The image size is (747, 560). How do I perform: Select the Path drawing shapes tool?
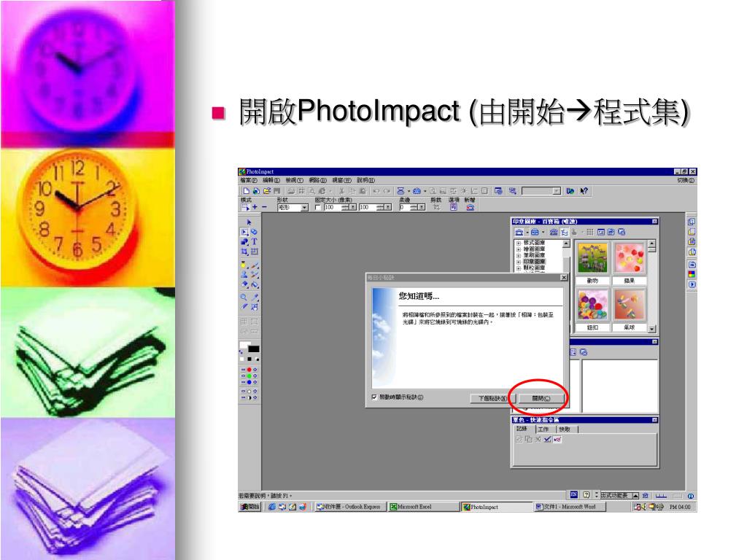[x=244, y=241]
